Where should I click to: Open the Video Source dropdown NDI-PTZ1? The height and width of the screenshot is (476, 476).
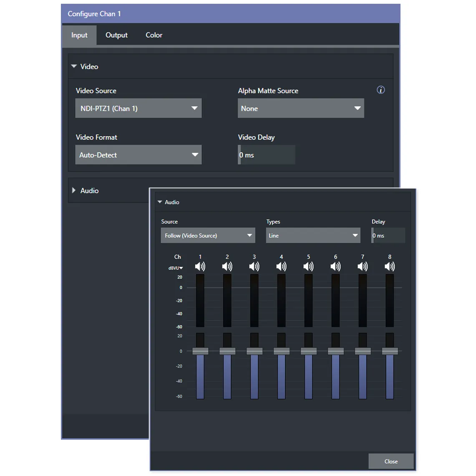coord(139,108)
